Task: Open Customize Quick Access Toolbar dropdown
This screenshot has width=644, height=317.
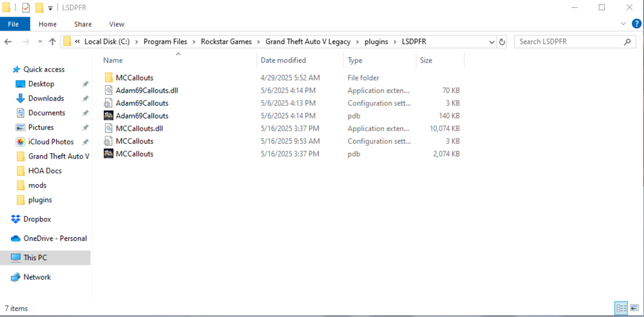Action: pos(50,8)
